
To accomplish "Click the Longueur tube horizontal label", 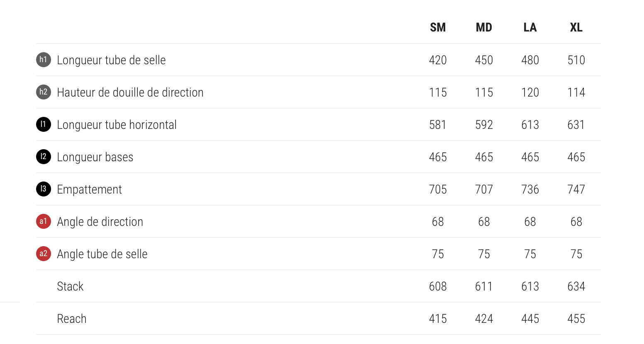I will point(117,125).
